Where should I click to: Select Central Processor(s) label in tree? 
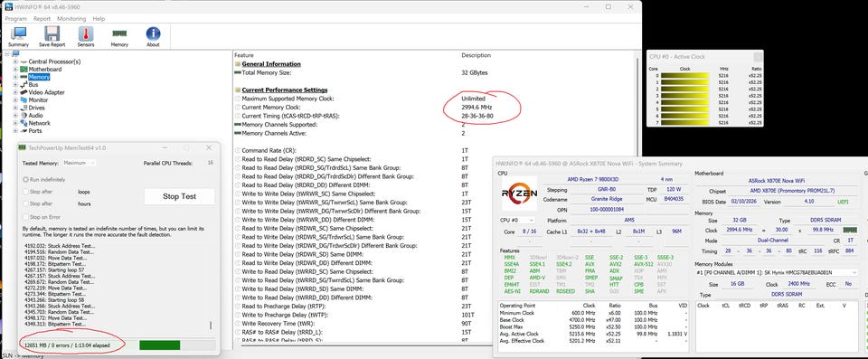(54, 62)
